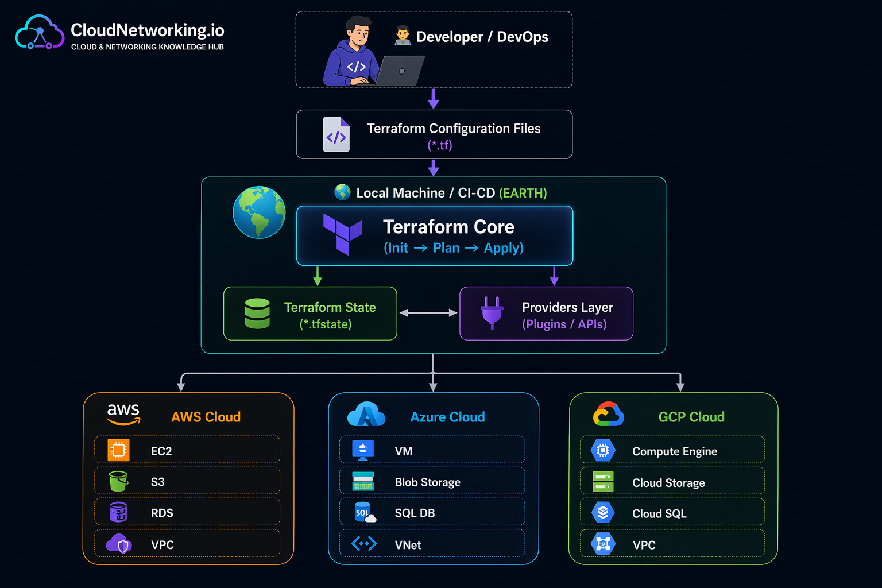The image size is (882, 588).
Task: Click the S3 label
Action: (158, 482)
